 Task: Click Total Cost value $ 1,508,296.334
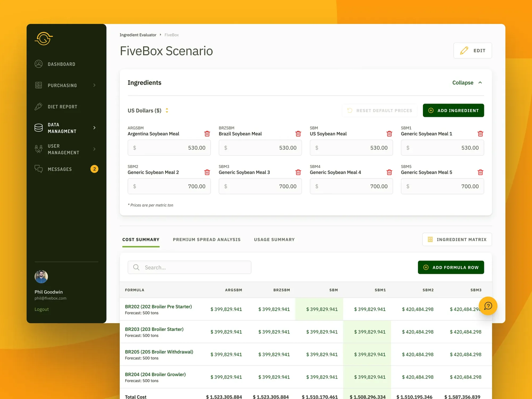tap(367, 397)
